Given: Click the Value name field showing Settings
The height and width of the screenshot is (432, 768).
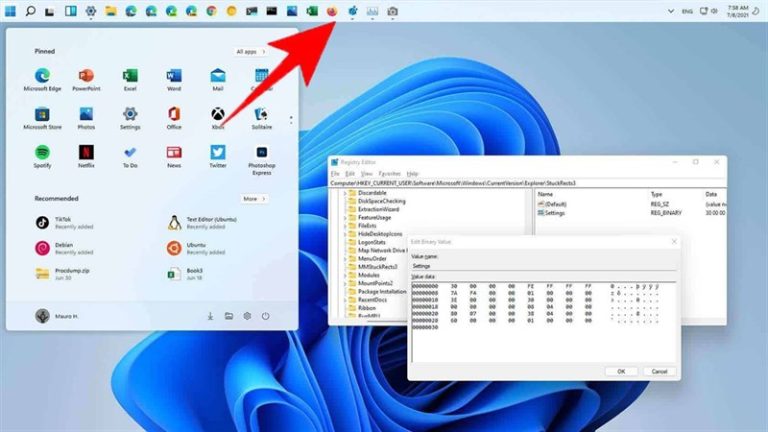Looking at the screenshot, I should (x=543, y=265).
